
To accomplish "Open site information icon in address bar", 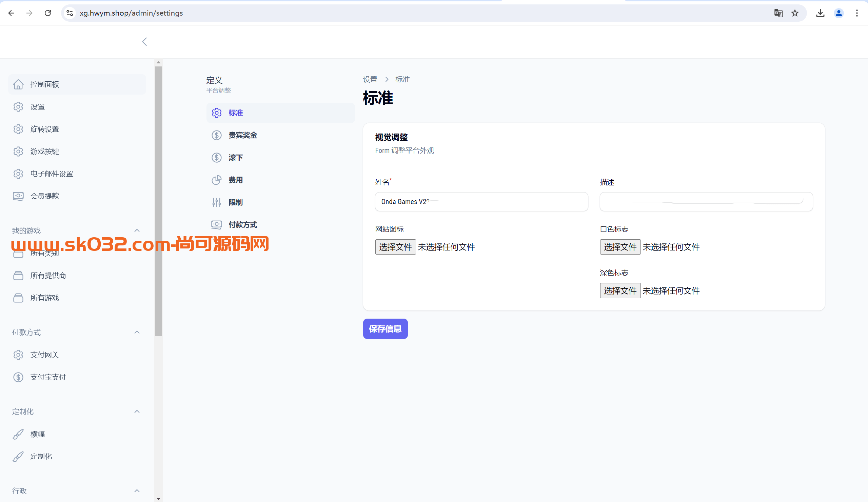I will (x=70, y=13).
